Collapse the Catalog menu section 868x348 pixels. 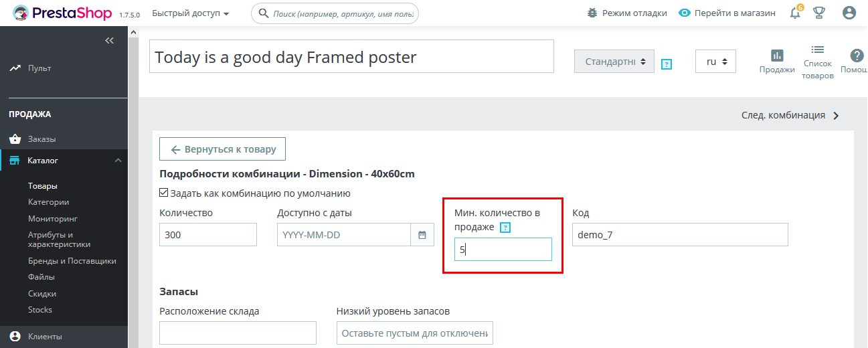pyautogui.click(x=118, y=161)
